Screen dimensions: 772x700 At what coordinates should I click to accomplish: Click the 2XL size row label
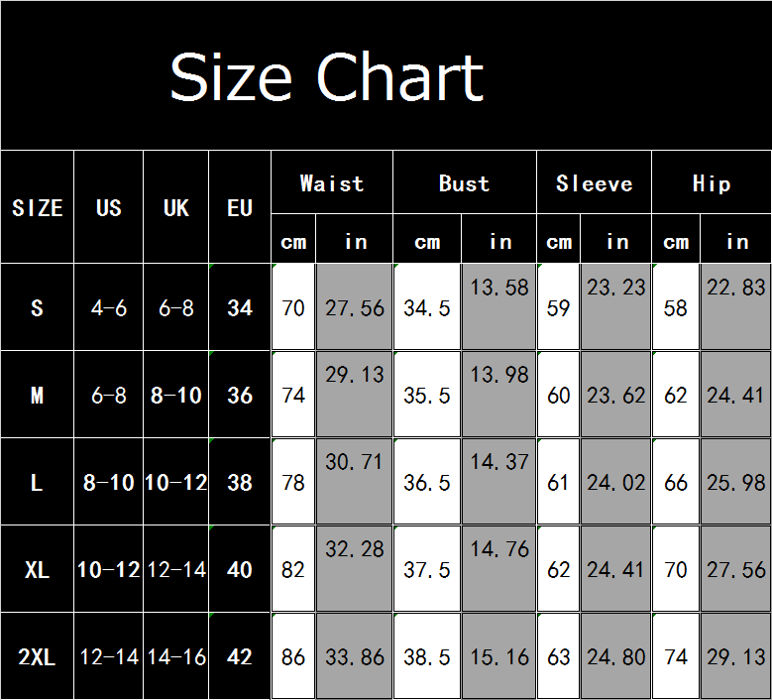pos(38,657)
